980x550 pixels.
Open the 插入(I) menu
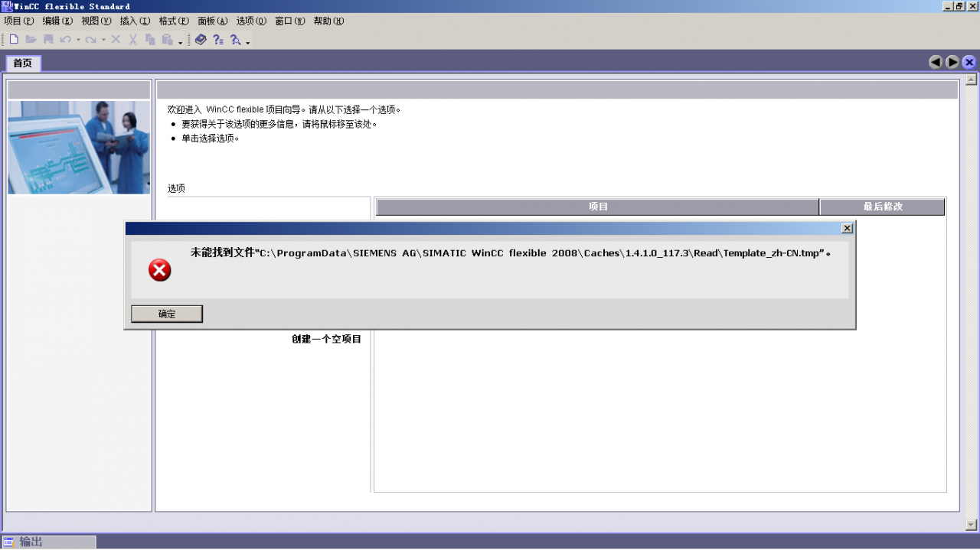click(x=135, y=21)
